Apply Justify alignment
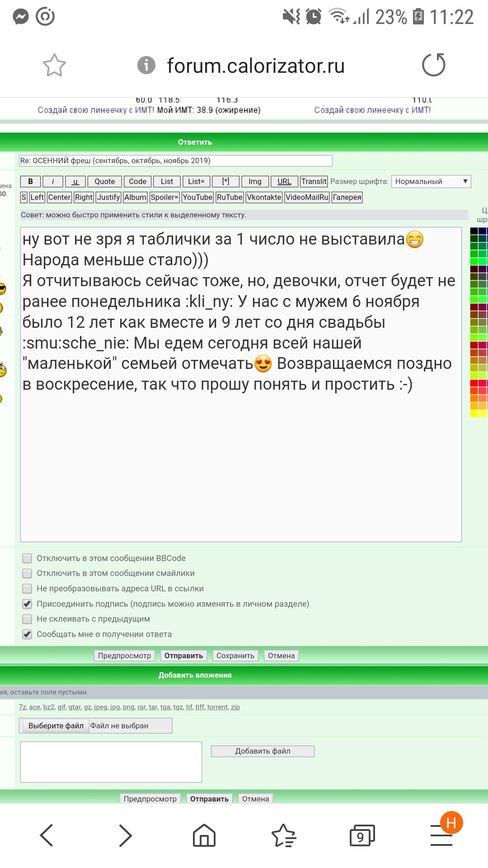 pos(108,197)
